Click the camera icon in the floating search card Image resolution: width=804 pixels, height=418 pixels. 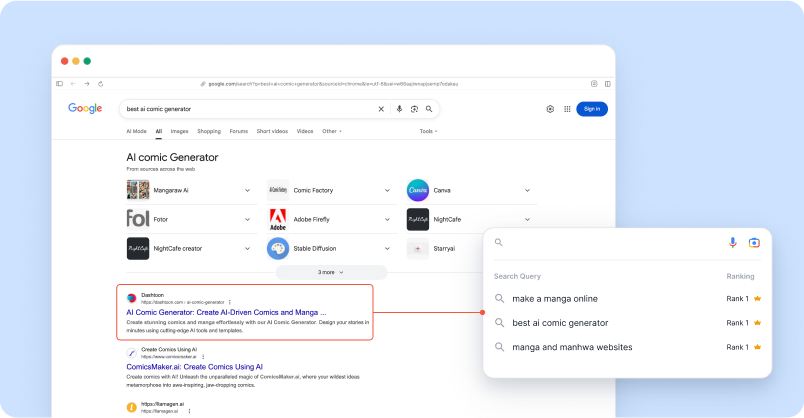[754, 243]
